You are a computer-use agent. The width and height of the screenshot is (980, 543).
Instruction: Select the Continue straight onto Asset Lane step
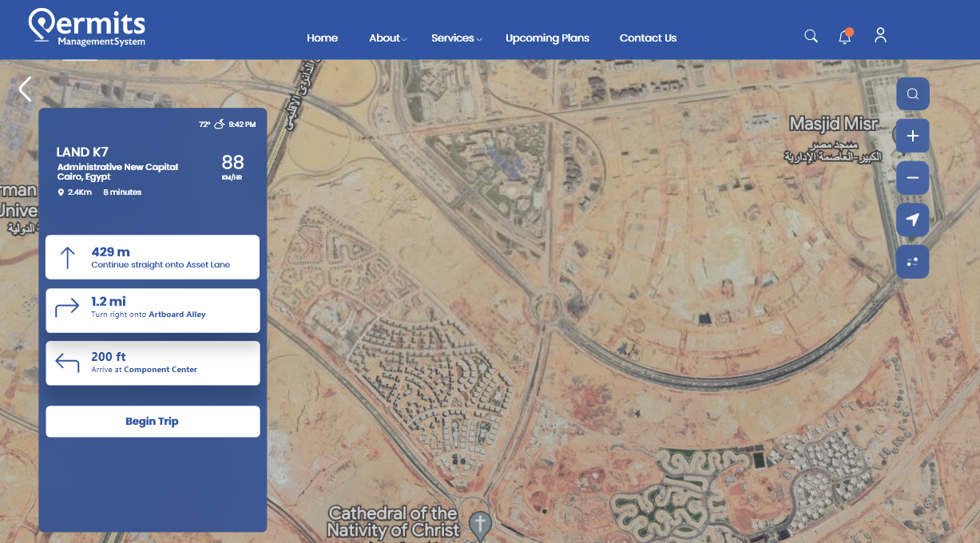point(153,257)
